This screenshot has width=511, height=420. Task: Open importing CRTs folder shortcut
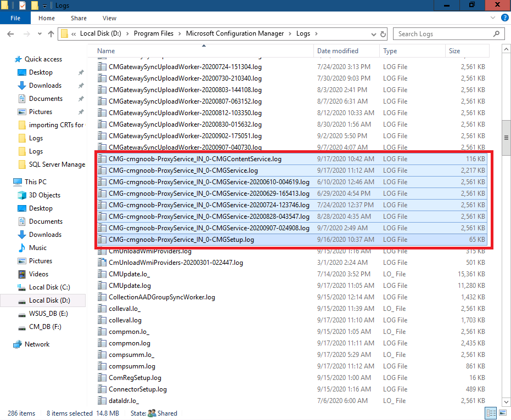tap(52, 125)
